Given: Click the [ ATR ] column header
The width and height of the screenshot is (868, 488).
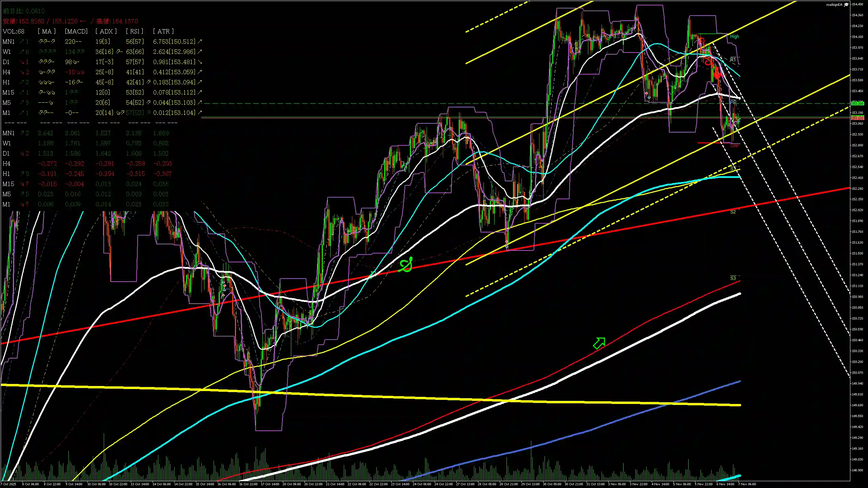Looking at the screenshot, I should (163, 31).
